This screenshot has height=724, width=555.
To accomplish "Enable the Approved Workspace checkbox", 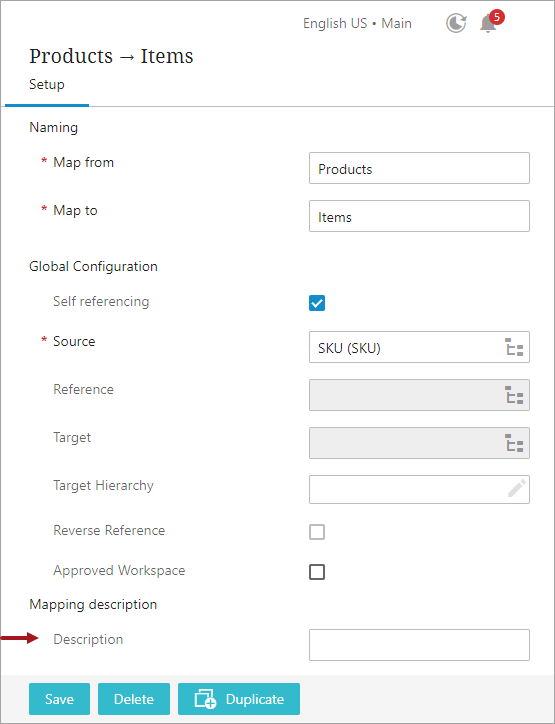I will (x=317, y=572).
